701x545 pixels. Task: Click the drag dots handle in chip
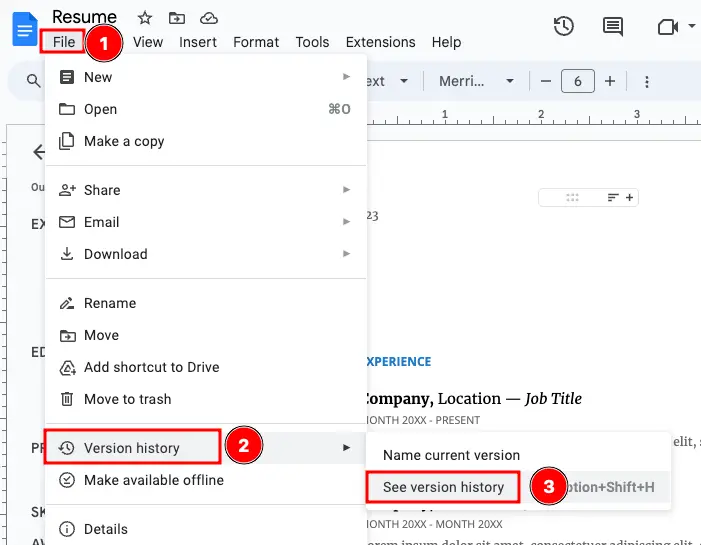coord(572,198)
